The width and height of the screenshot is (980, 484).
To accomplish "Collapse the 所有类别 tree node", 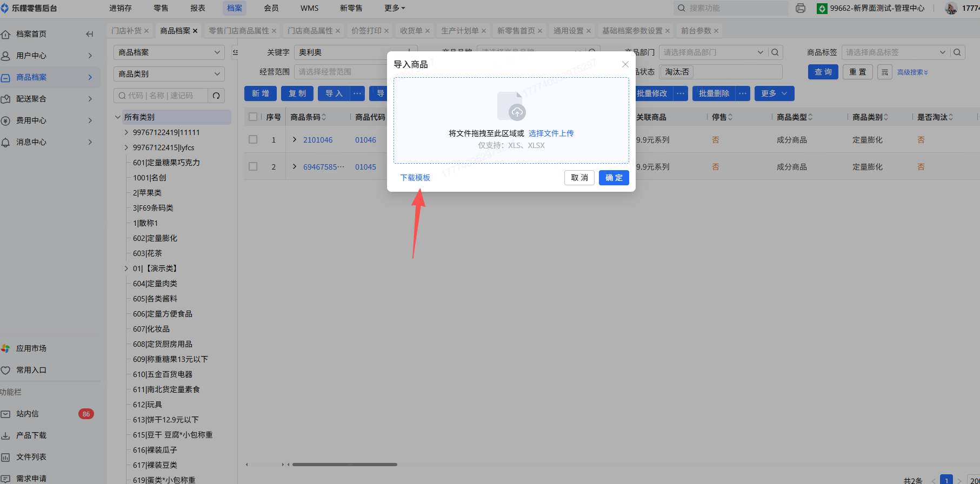I will pyautogui.click(x=118, y=117).
